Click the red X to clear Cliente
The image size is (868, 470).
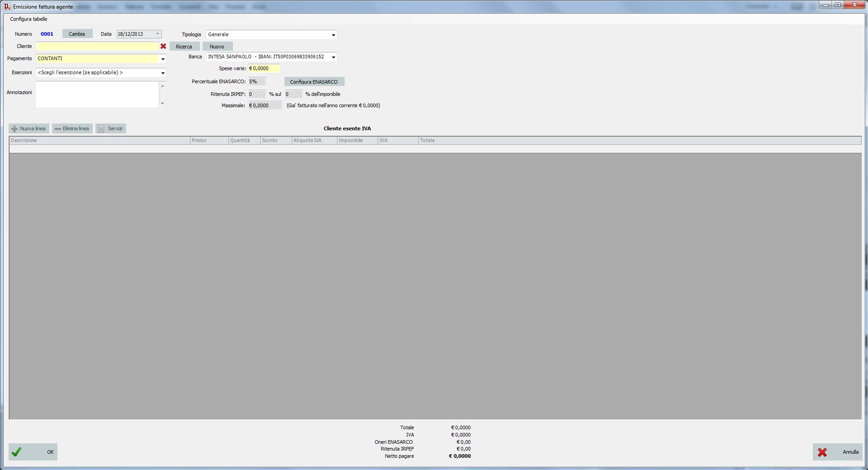[x=163, y=46]
